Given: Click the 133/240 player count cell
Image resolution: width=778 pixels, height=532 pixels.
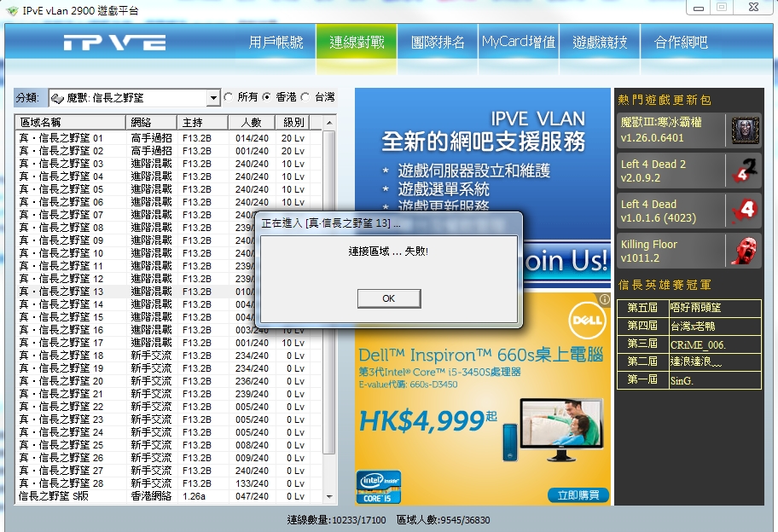Looking at the screenshot, I should coord(252,483).
